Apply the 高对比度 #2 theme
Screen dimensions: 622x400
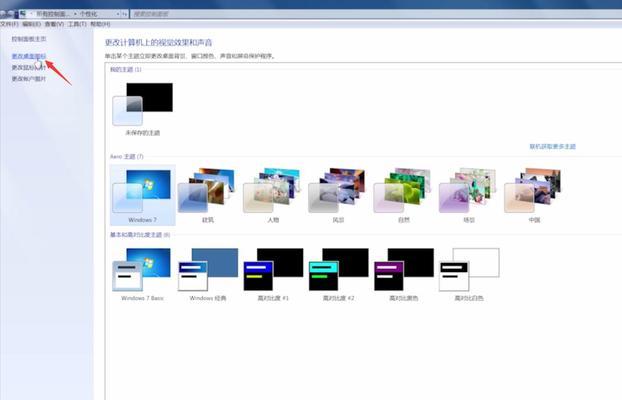[x=338, y=274]
